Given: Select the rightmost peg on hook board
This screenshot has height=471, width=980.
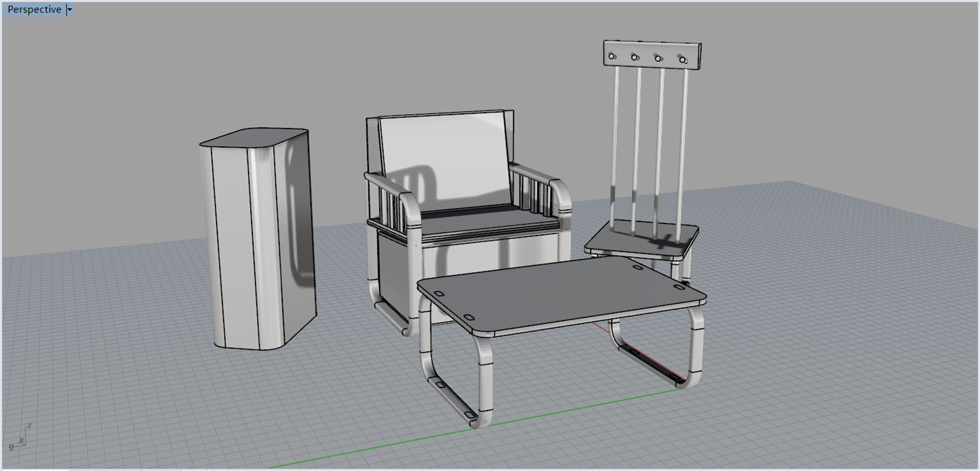Looking at the screenshot, I should click(x=682, y=60).
